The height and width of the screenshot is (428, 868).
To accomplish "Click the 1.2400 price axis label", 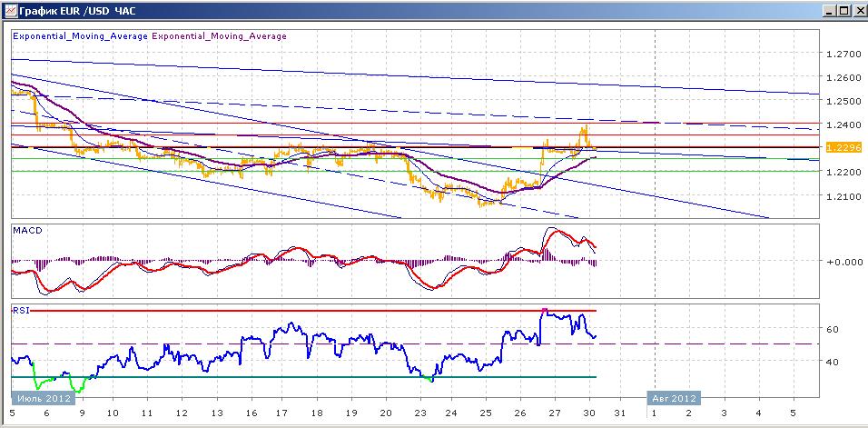I will 843,124.
